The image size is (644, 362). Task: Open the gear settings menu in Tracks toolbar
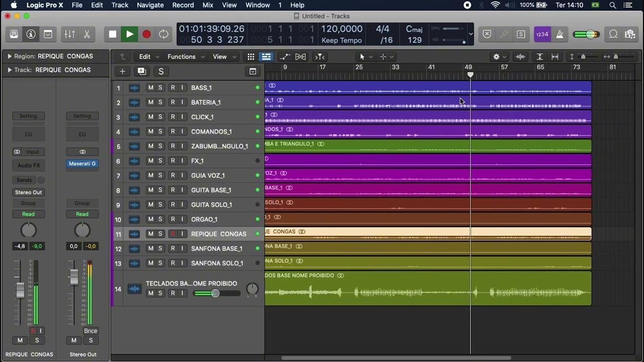pyautogui.click(x=499, y=57)
